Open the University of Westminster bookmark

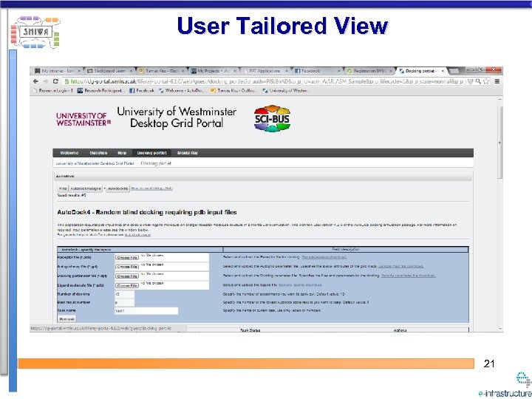pyautogui.click(x=286, y=91)
